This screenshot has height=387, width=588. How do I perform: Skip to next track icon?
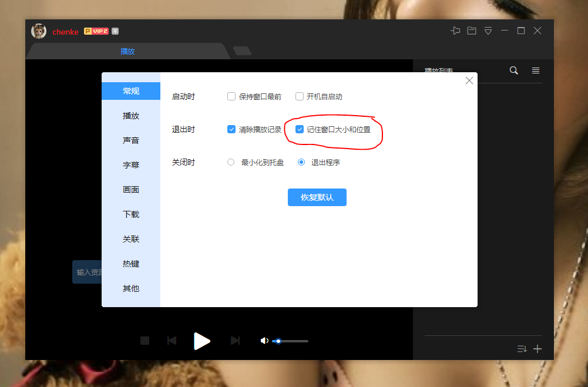(x=235, y=341)
